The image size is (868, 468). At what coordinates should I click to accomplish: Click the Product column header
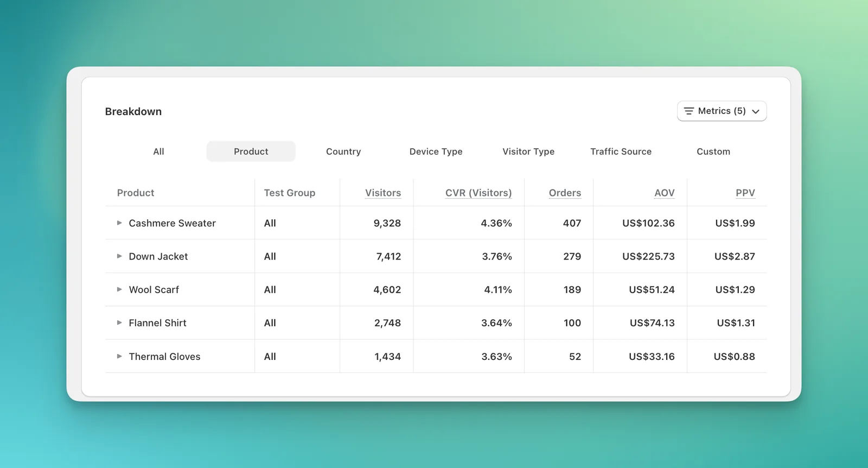click(x=136, y=193)
